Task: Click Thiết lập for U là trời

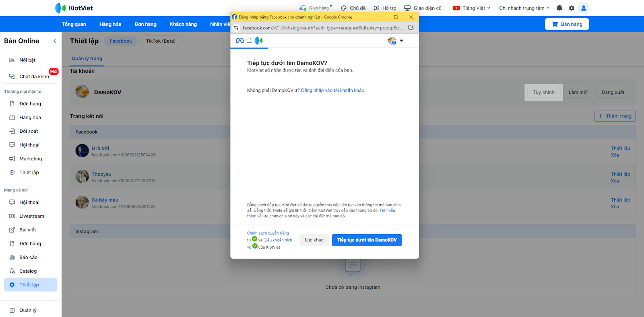Action: pyautogui.click(x=620, y=148)
